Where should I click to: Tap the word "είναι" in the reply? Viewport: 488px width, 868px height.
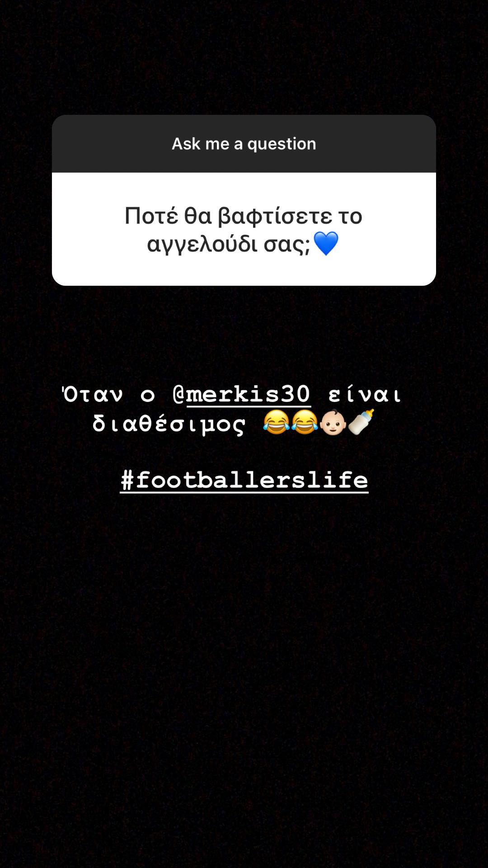365,394
